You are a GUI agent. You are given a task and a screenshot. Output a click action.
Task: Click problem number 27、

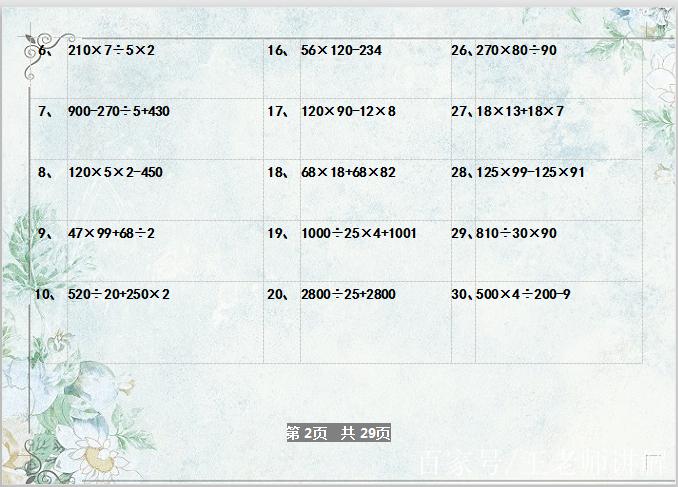pyautogui.click(x=463, y=112)
